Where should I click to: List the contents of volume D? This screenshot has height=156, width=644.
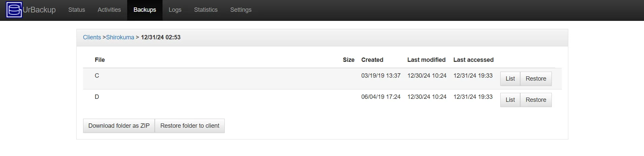(x=510, y=100)
